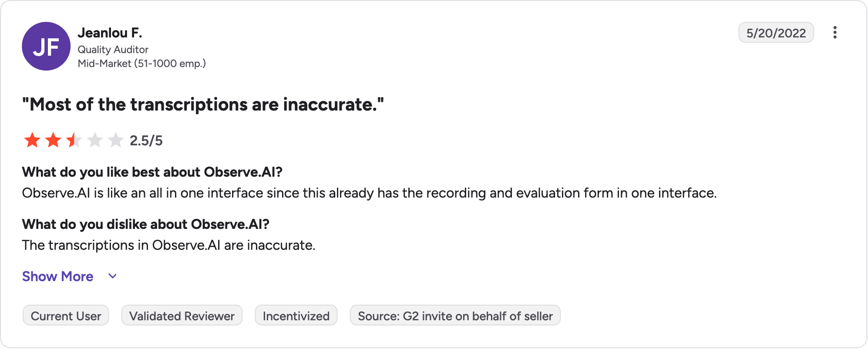Image resolution: width=868 pixels, height=349 pixels.
Task: Click the JF purple avatar circle
Action: click(x=46, y=46)
